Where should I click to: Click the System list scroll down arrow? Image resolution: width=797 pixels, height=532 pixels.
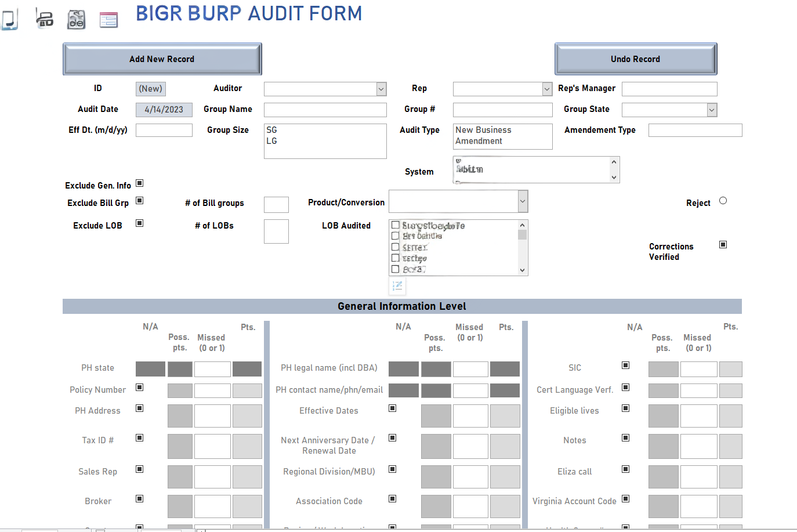[614, 178]
